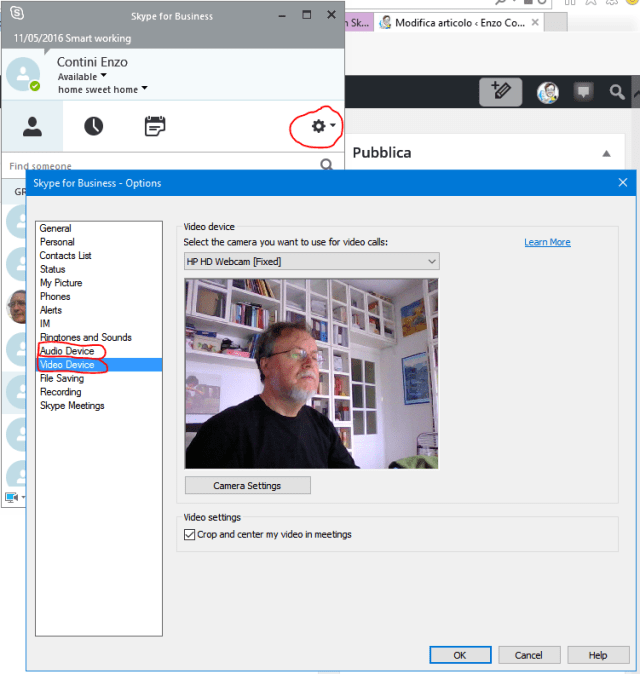
Task: Click Cancel in the Options dialog
Action: 529,655
